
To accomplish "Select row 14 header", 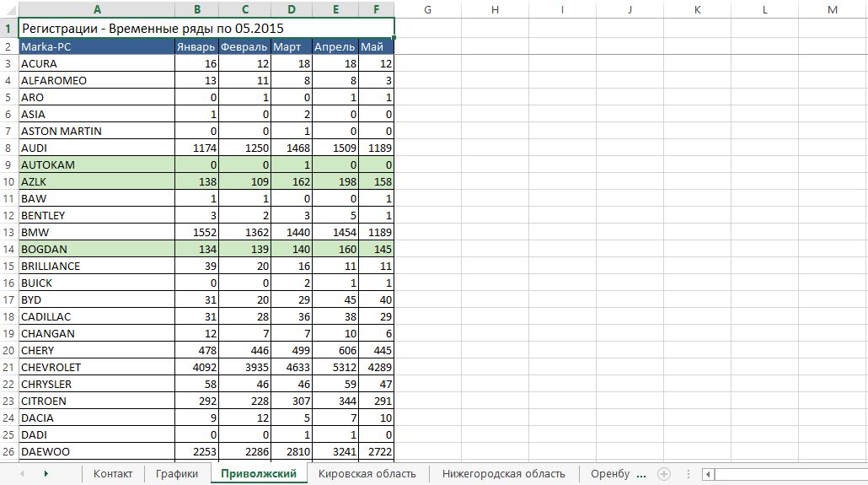I will (8, 249).
